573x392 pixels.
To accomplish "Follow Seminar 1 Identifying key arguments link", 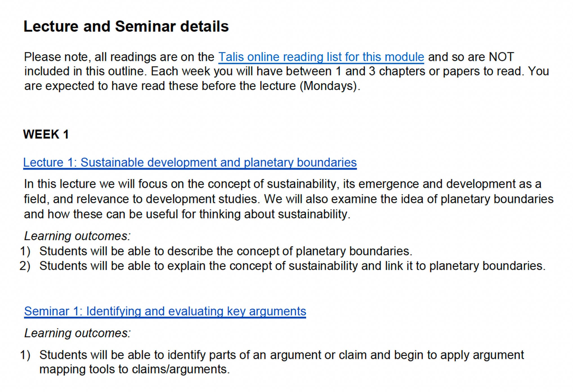I will pos(165,312).
